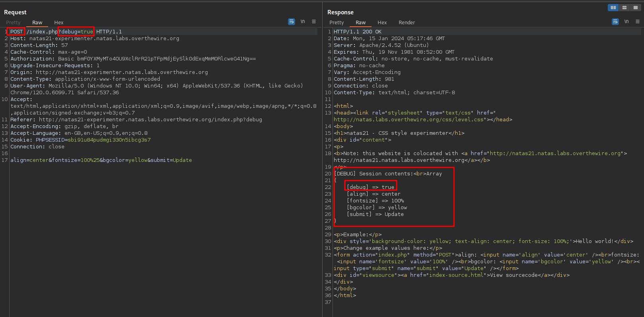Show non-printable characters in Request panel
Viewport: 644px width, 317px height.
(303, 21)
